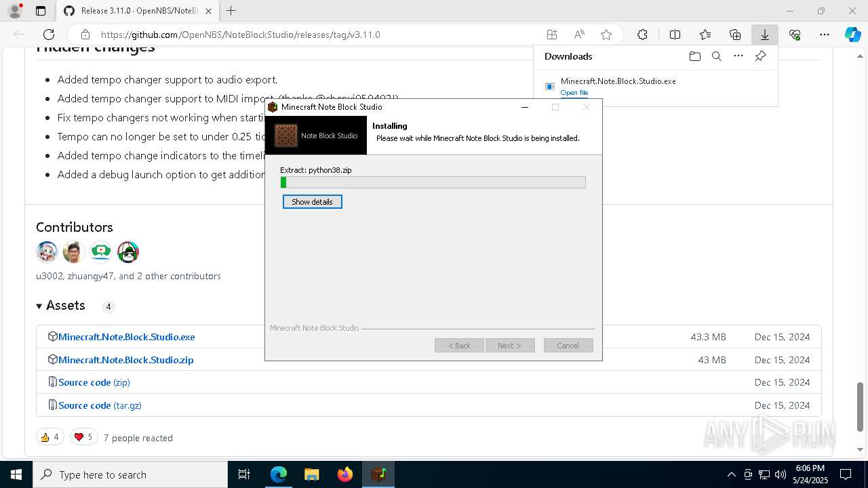
Task: Toggle split screen view icon
Action: pyautogui.click(x=675, y=35)
